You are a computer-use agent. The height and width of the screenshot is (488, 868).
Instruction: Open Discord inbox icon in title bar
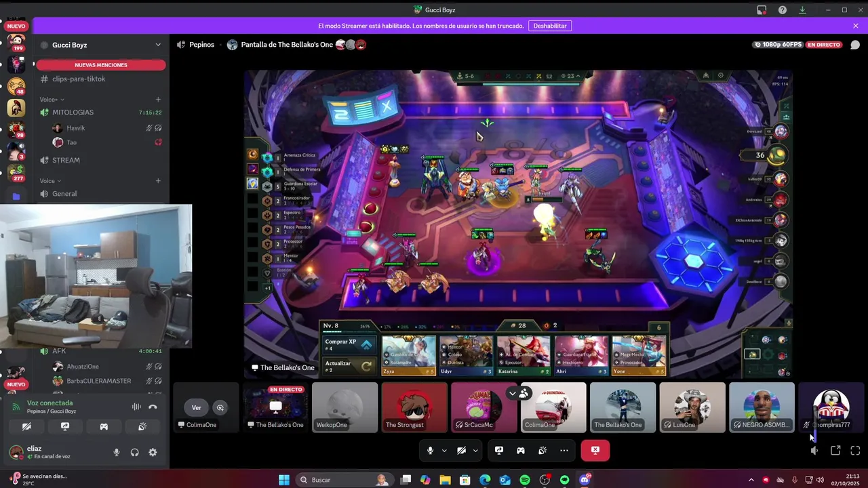[x=762, y=10]
